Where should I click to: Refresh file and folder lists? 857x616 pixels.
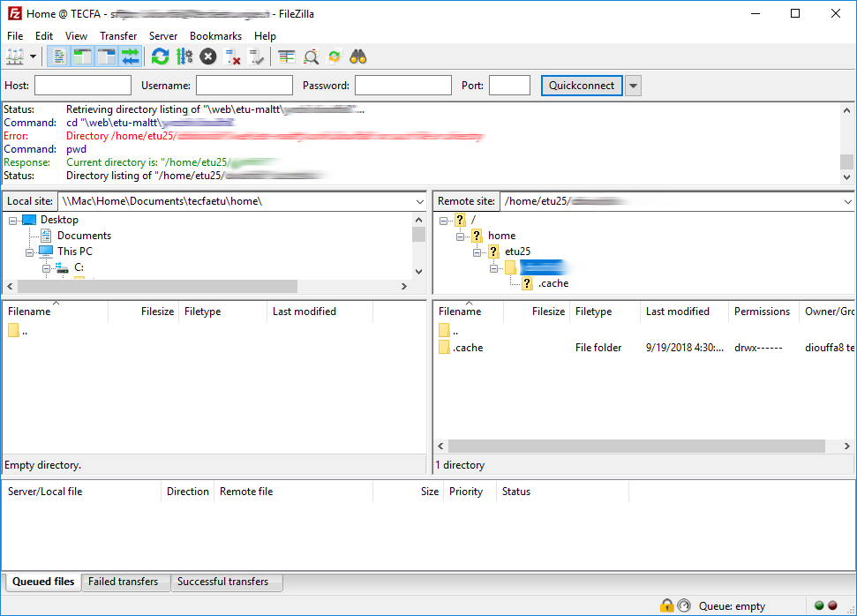tap(160, 56)
